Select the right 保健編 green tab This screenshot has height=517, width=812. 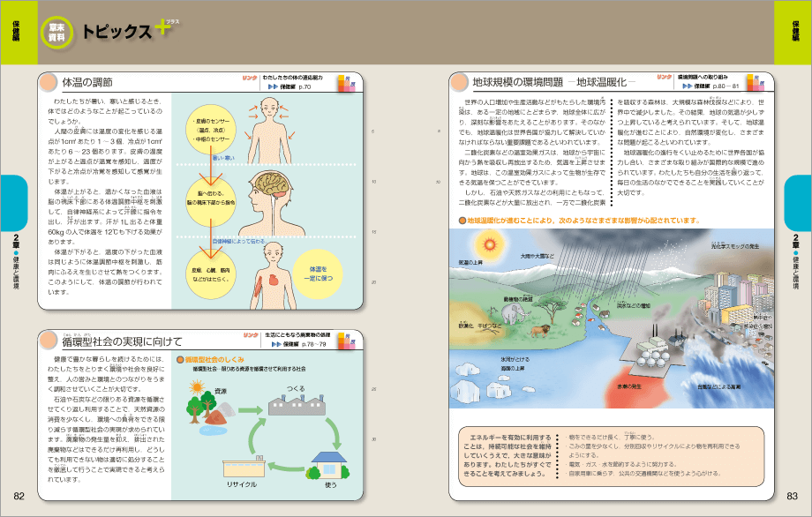click(x=793, y=32)
